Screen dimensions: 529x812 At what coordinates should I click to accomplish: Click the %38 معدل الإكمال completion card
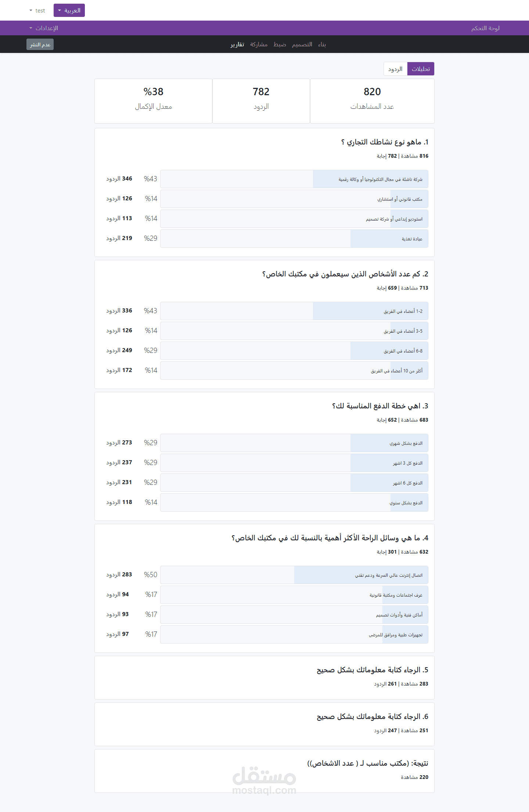(153, 101)
